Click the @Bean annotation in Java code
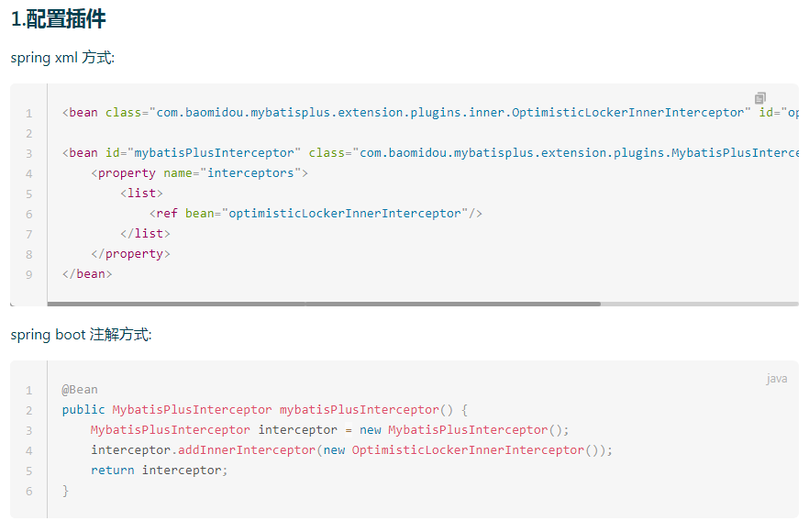 click(80, 390)
